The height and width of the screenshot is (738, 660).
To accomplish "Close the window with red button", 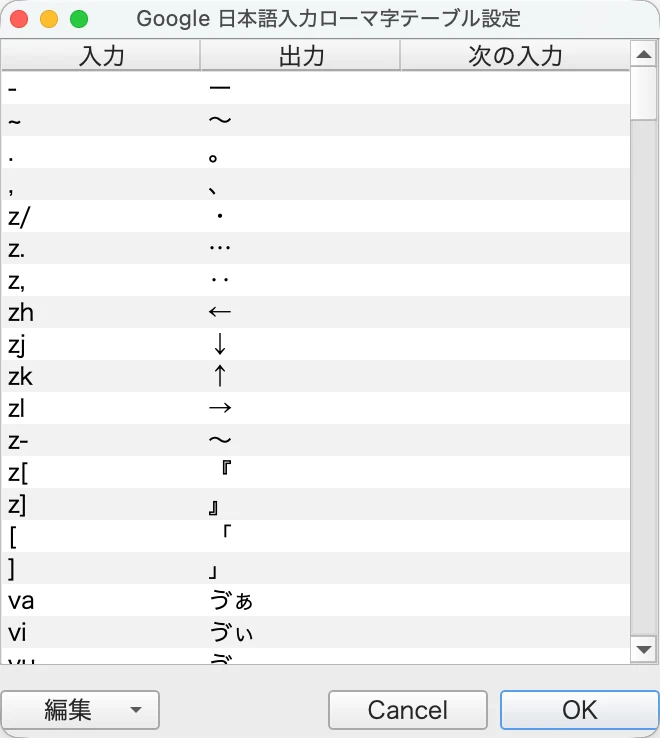I will (x=19, y=19).
